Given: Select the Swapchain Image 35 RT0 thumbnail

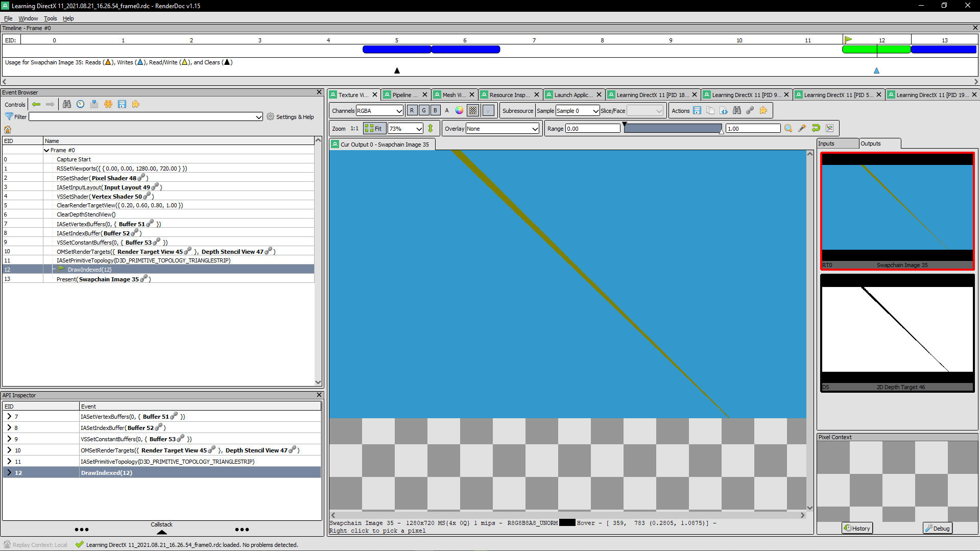Looking at the screenshot, I should coord(897,211).
